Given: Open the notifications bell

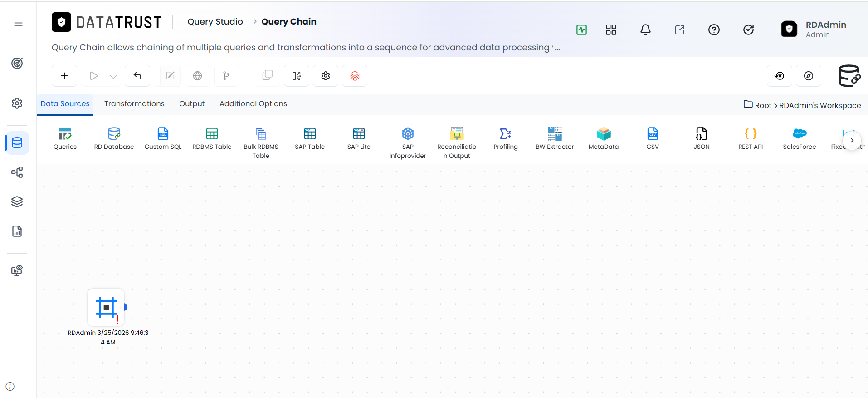Looking at the screenshot, I should pyautogui.click(x=645, y=30).
